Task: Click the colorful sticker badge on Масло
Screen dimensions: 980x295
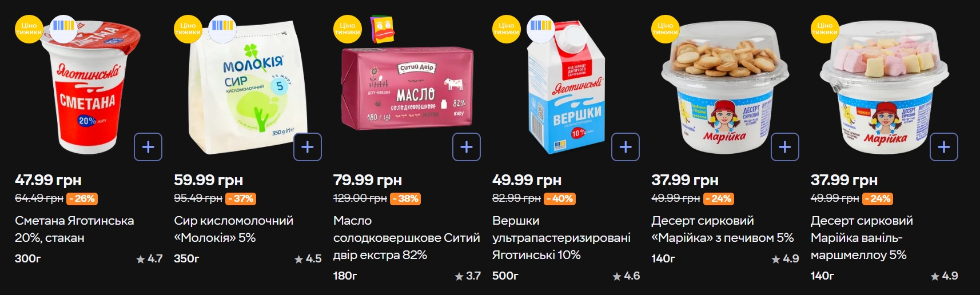Action: click(383, 29)
